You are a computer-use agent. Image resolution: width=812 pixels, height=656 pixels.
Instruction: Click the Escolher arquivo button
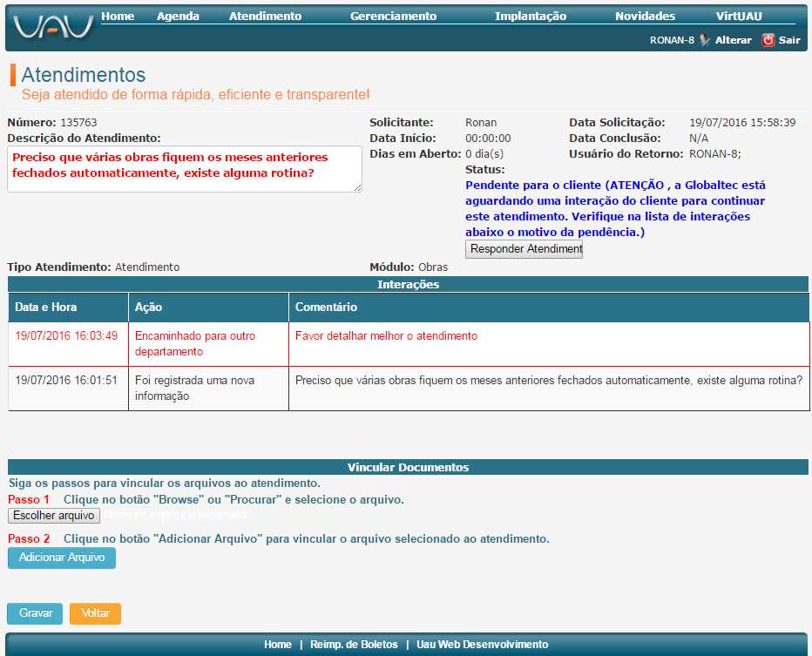click(54, 516)
